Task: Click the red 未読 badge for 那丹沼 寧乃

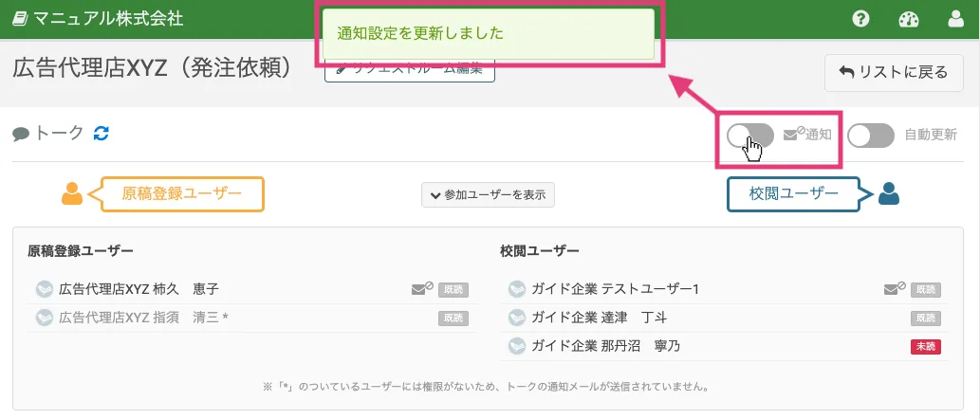Action: click(926, 347)
